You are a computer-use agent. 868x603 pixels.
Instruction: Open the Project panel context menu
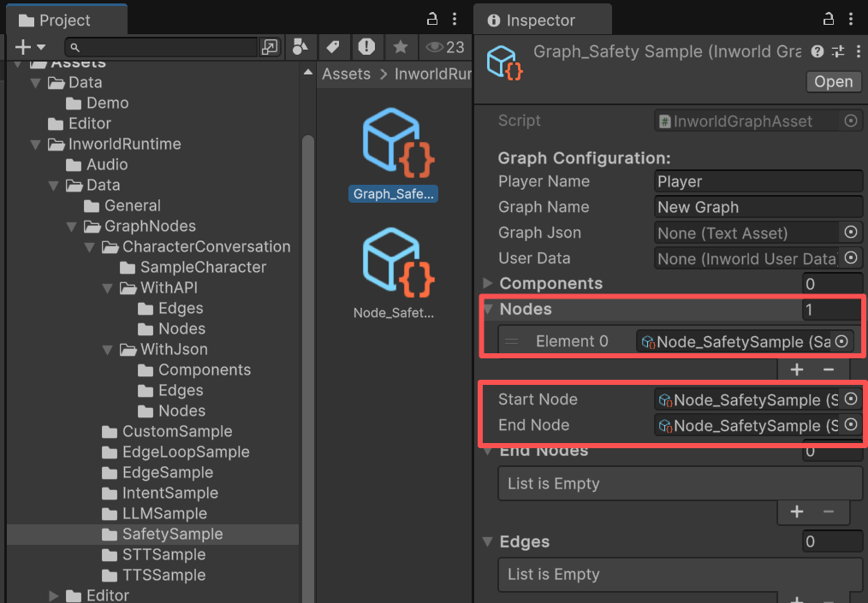[x=455, y=18]
